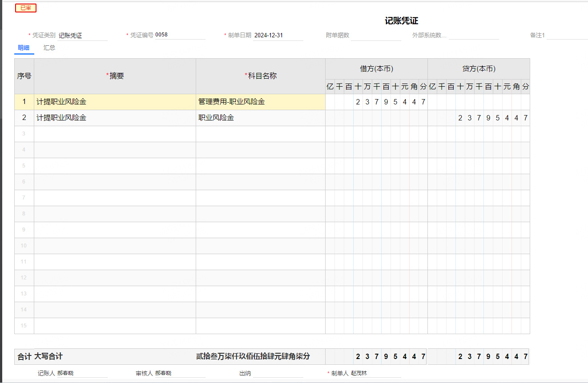Viewport: 588px width, 383px height.
Task: Click the 管理费用-职业风险金 account cell
Action: click(x=260, y=102)
